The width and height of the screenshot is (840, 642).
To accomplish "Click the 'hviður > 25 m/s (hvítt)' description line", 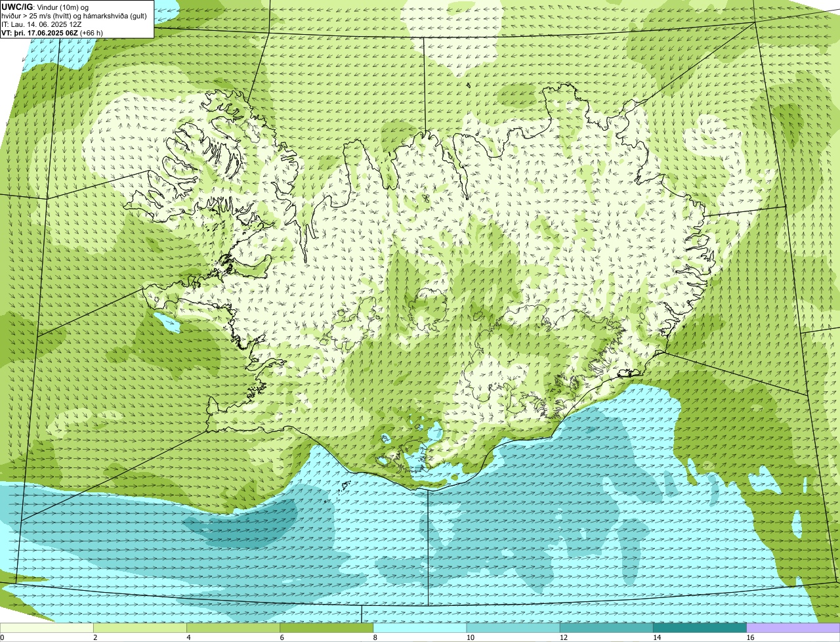I will coord(74,16).
